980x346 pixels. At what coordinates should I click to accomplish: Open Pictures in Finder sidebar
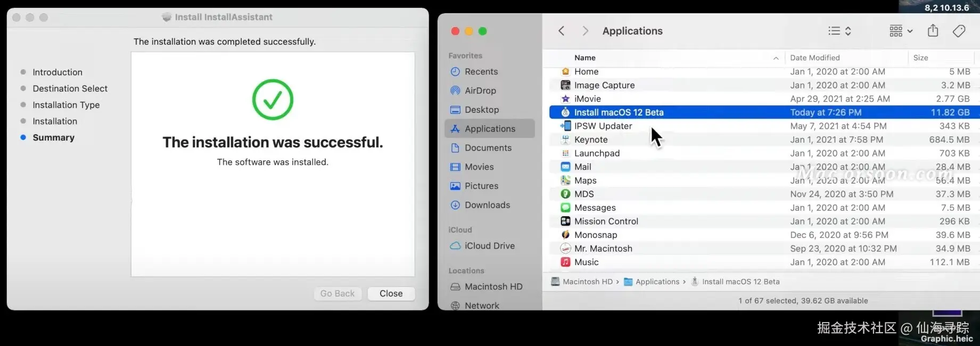[481, 186]
